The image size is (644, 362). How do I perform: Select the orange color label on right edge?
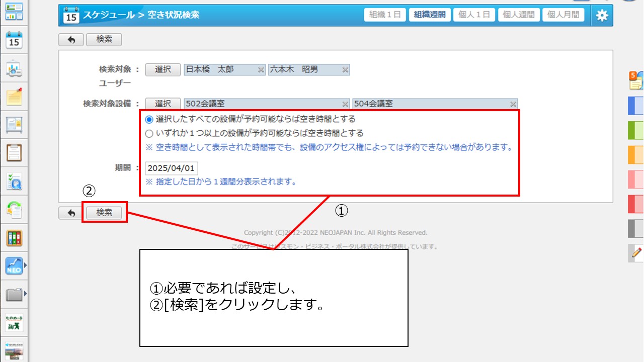pyautogui.click(x=636, y=154)
